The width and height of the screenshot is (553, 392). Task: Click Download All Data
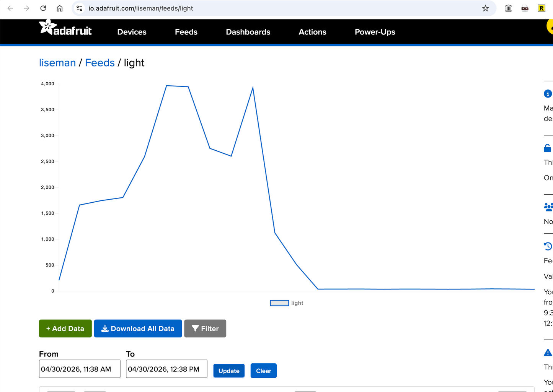(138, 329)
